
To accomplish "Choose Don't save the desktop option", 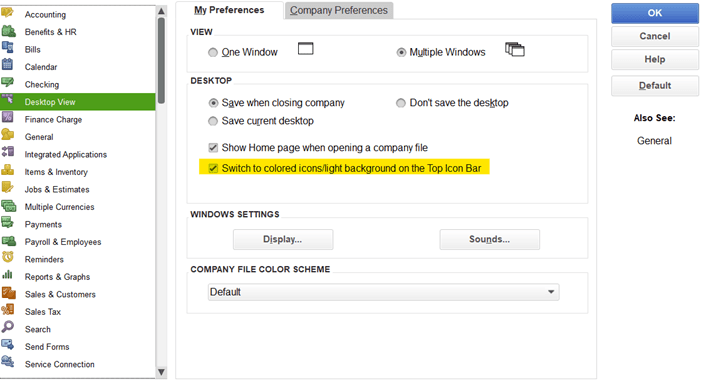I will click(x=401, y=103).
